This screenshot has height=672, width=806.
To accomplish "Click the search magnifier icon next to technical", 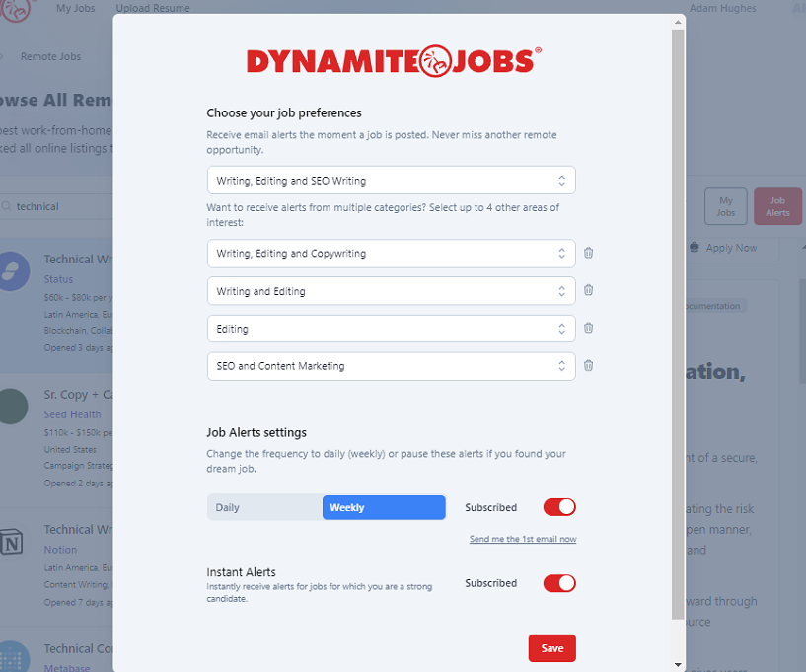I will [6, 206].
